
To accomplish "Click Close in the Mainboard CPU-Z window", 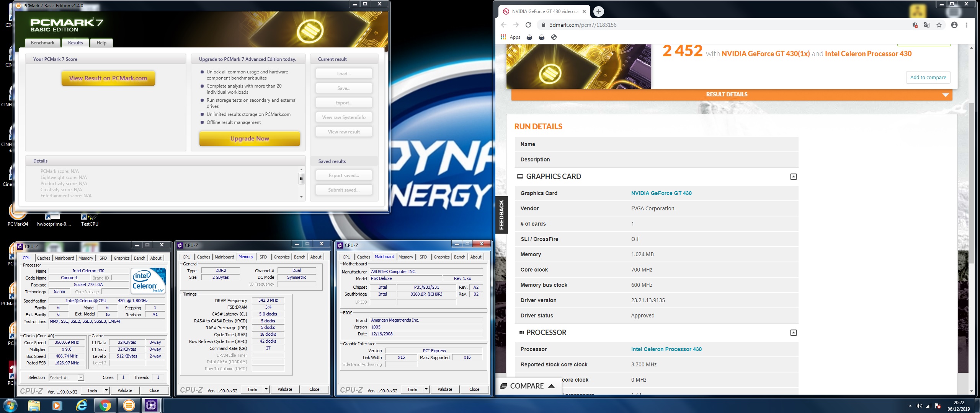I will [474, 389].
